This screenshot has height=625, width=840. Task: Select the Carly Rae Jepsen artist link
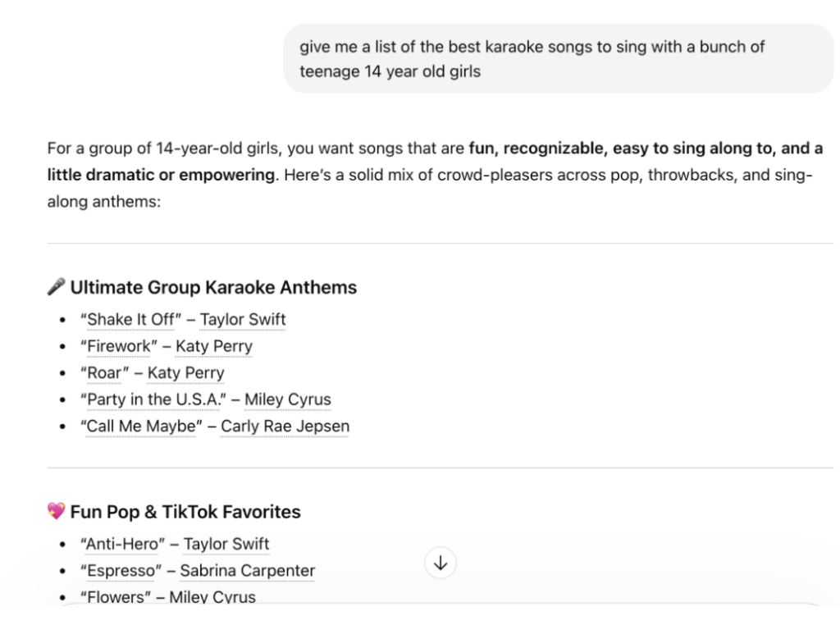coord(285,427)
